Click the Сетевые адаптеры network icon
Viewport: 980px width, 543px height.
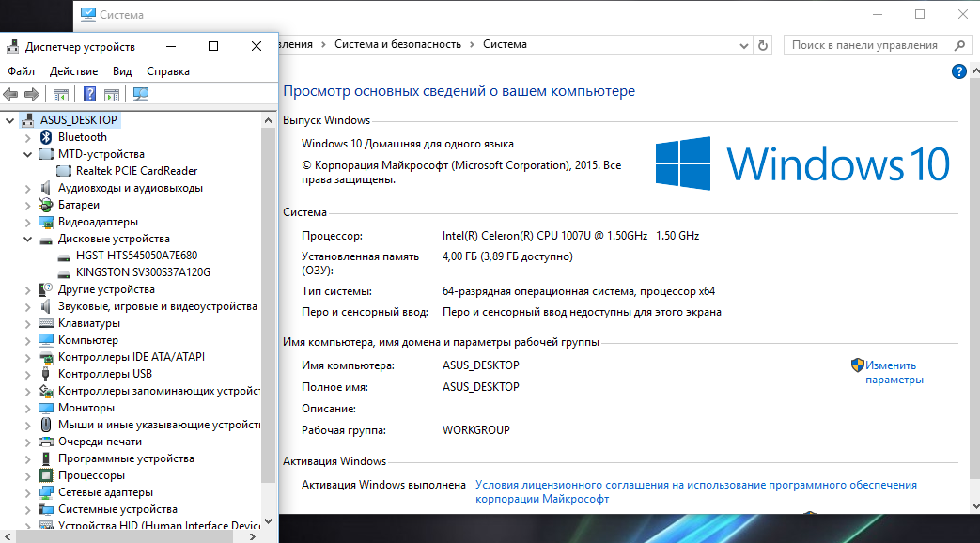click(46, 492)
